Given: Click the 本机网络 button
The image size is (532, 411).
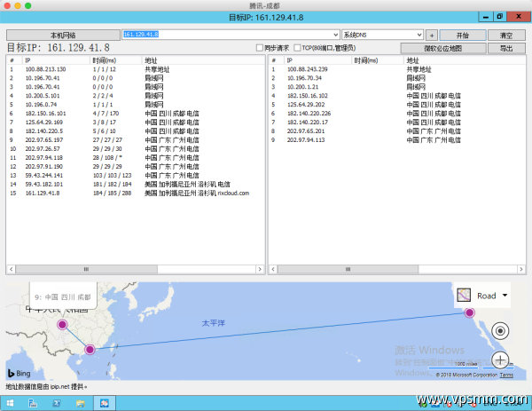Looking at the screenshot, I should (63, 35).
